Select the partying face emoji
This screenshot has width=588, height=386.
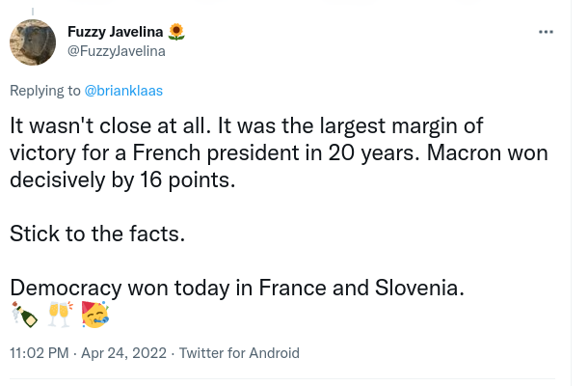click(94, 315)
